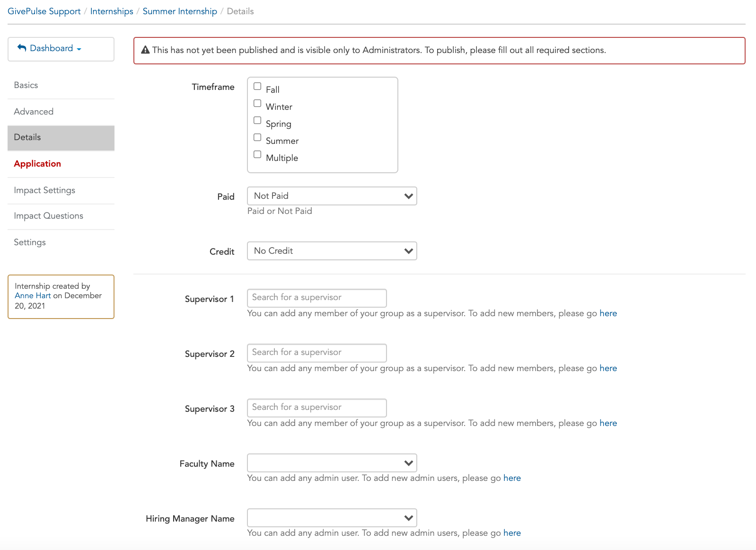Screen dimensions: 756x550
Task: Go to the Basics tab
Action: pyautogui.click(x=61, y=85)
